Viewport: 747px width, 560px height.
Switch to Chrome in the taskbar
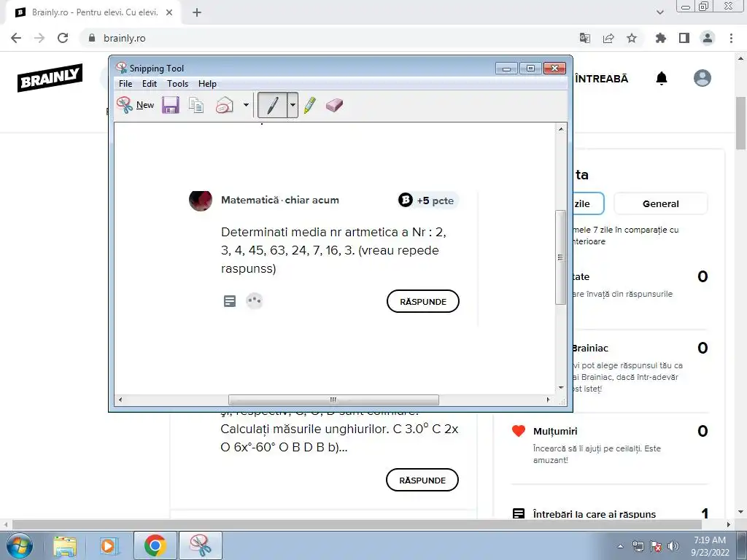click(x=155, y=545)
